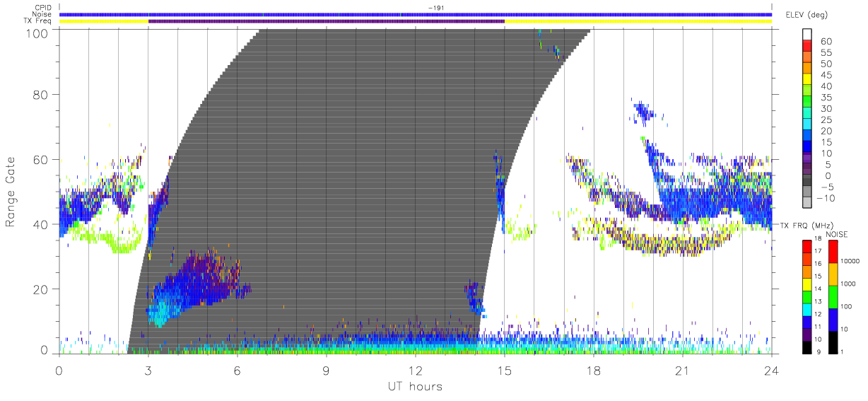Click the red swatch in ELEV colorbar
868x401 pixels.
pyautogui.click(x=807, y=47)
